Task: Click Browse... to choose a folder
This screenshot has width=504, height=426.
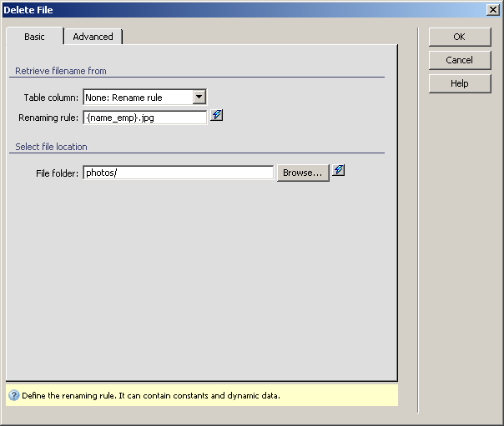Action: 302,173
